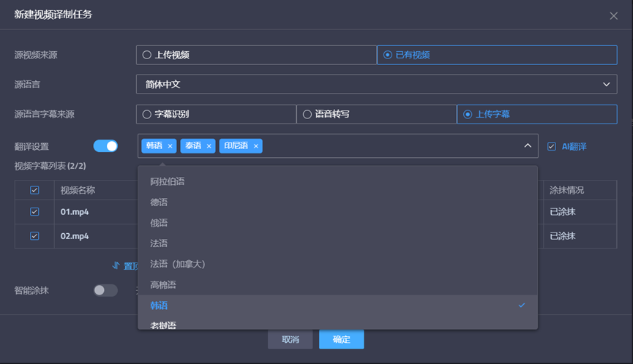The height and width of the screenshot is (364, 633).
Task: Open the 源语言 dropdown showing 简体中文
Action: [x=376, y=85]
